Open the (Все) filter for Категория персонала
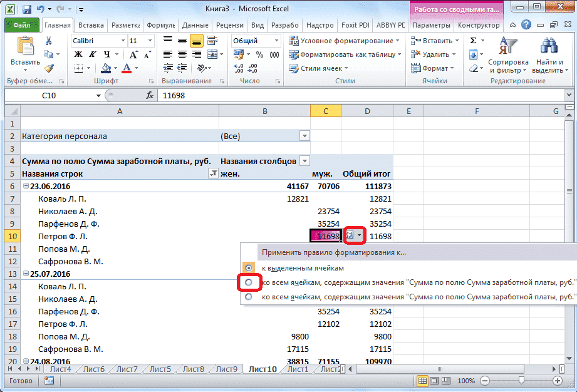Viewport: 577px width, 392px height. pos(304,135)
